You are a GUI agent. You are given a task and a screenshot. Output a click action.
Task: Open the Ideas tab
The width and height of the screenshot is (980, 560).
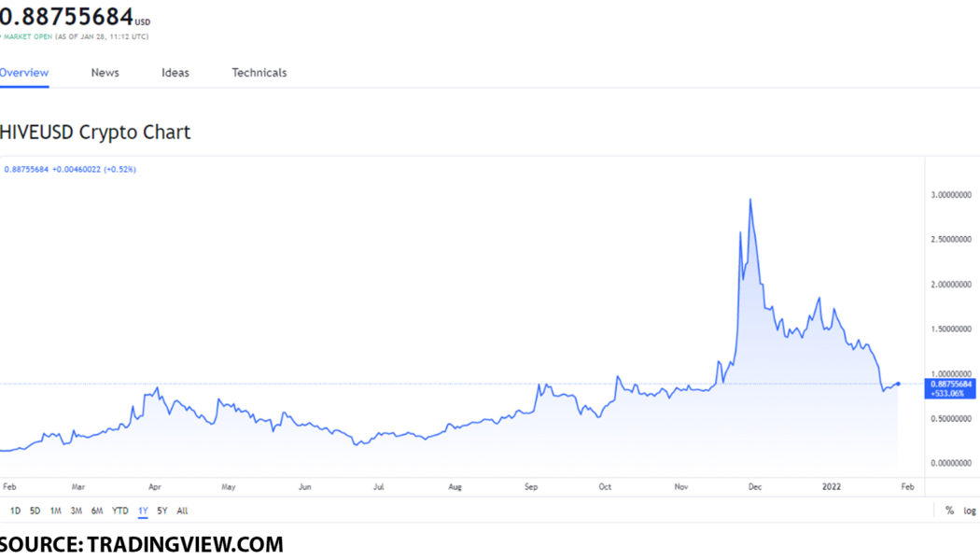[175, 72]
